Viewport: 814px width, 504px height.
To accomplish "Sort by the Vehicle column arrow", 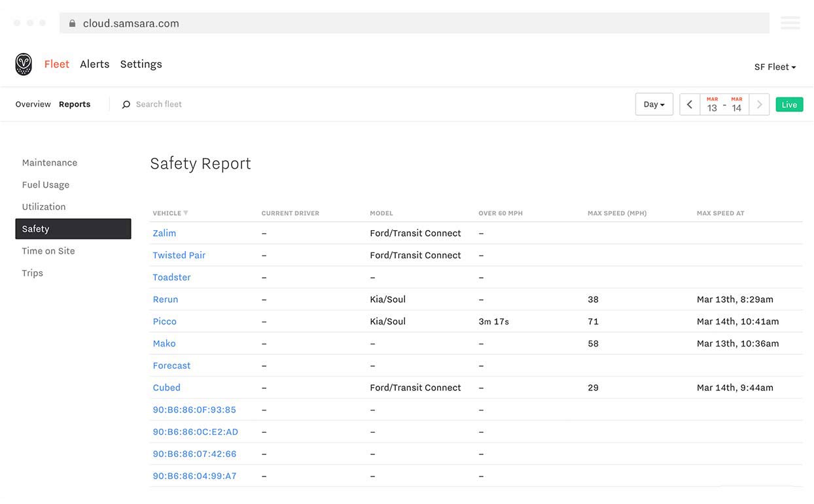I will click(186, 213).
